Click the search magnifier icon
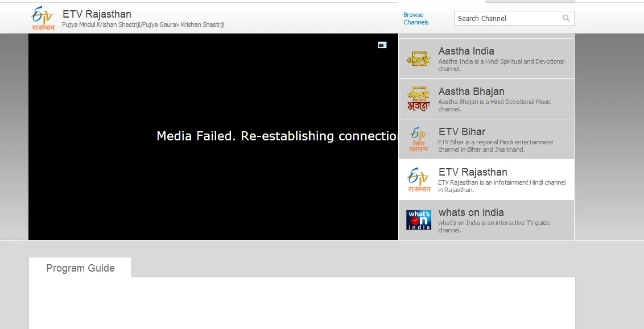 click(566, 18)
